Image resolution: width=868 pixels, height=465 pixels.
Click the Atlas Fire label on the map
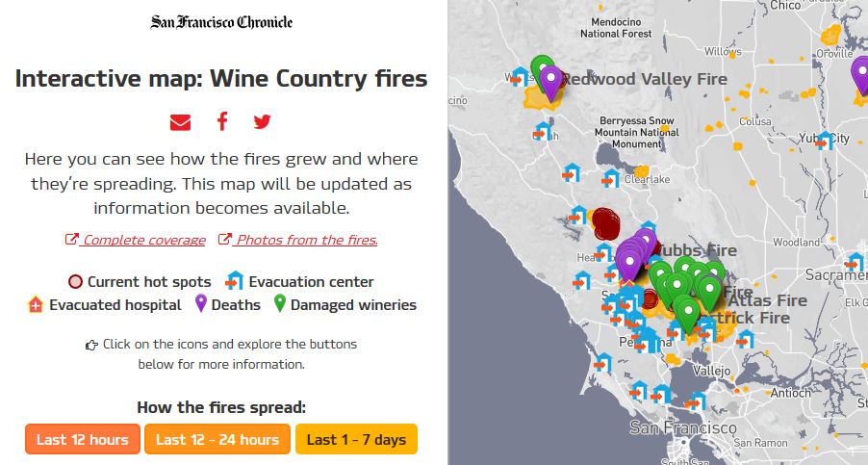coord(767,300)
